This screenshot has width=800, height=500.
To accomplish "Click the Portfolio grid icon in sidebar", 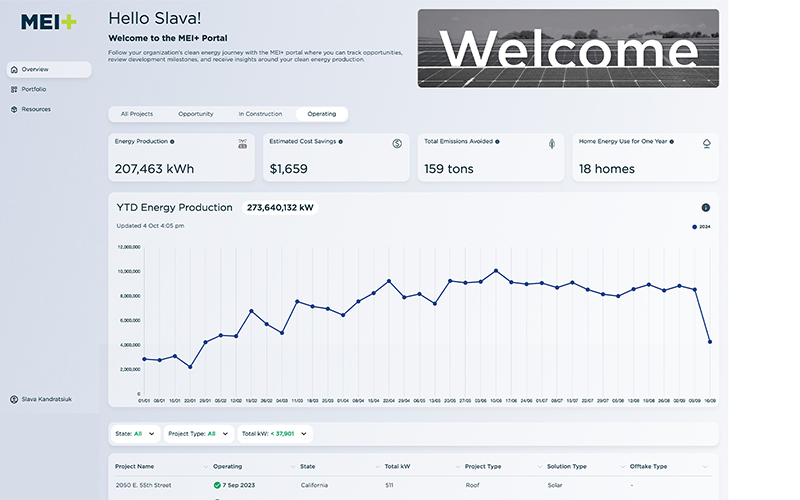I will pos(14,89).
